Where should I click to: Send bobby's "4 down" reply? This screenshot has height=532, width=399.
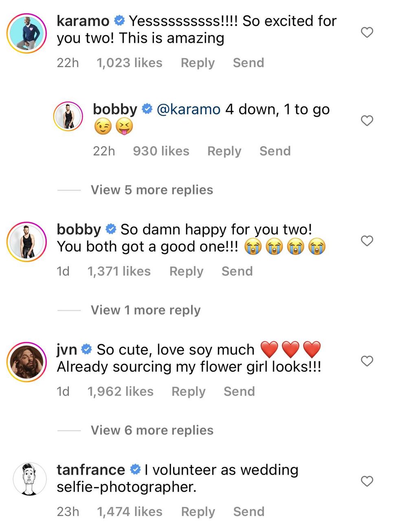pos(275,151)
